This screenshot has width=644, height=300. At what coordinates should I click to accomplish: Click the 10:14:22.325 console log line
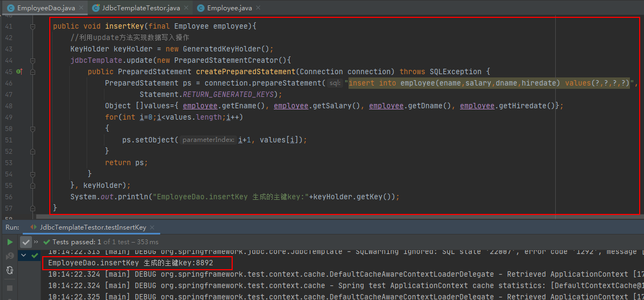pyautogui.click(x=346, y=296)
